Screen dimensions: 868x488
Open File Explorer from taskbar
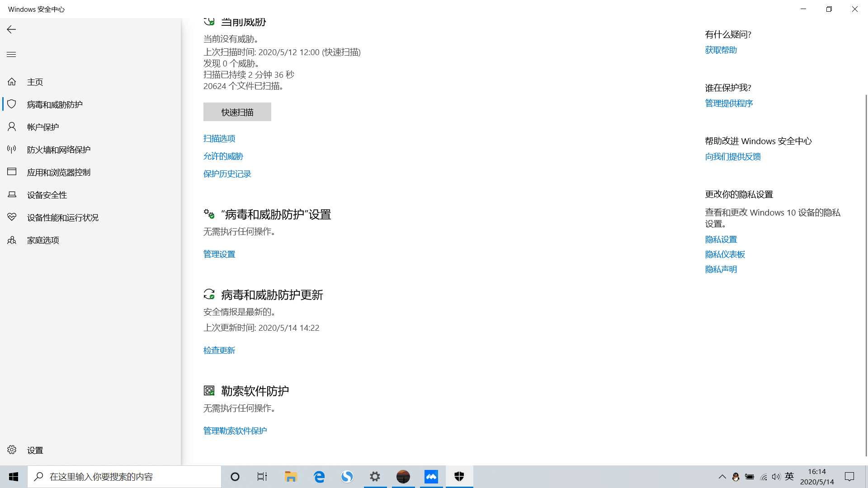[x=291, y=477]
